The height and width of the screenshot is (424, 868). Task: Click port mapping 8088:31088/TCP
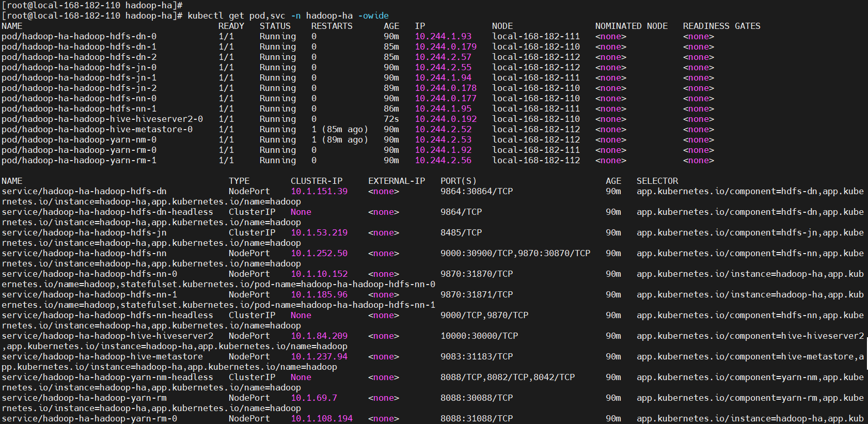(x=477, y=419)
